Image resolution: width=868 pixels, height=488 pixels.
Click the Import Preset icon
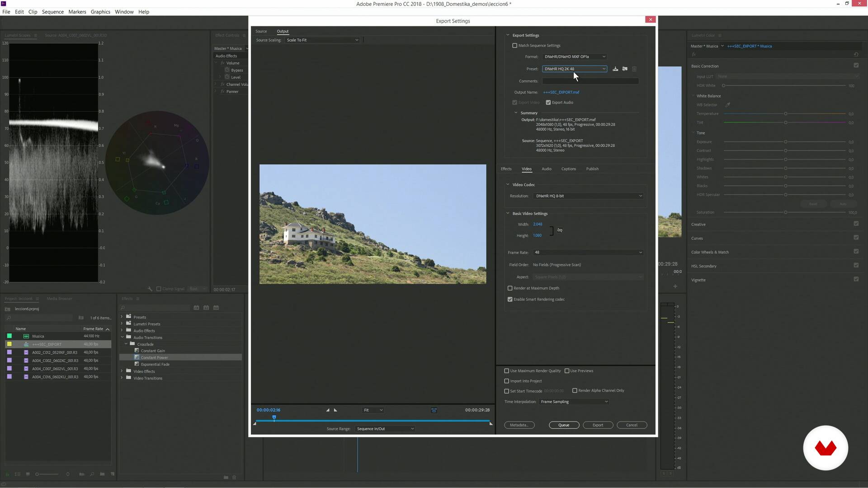625,69
